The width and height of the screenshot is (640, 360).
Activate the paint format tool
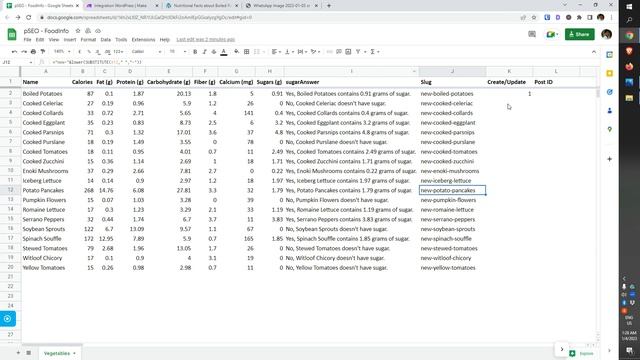[43, 52]
